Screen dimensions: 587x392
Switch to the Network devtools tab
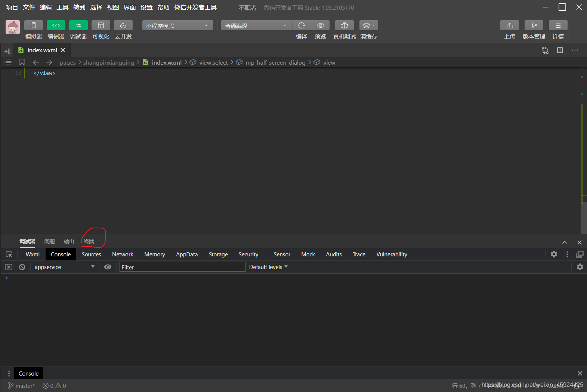coord(123,254)
